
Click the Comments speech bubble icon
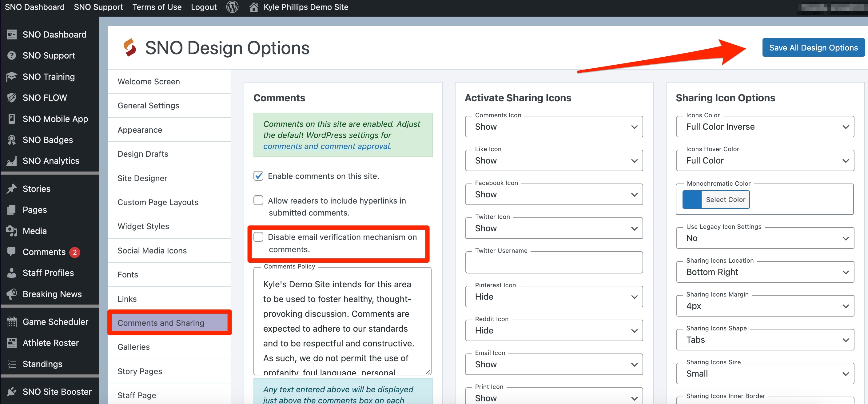click(x=11, y=252)
